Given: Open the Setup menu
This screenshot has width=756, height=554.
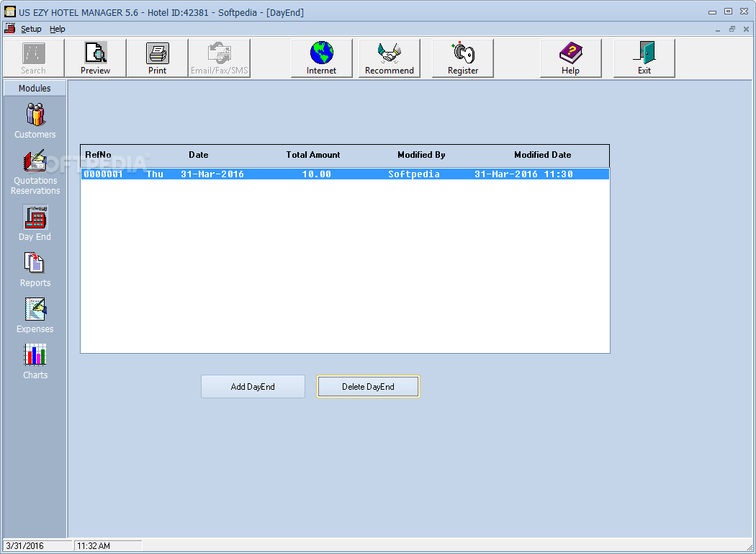Looking at the screenshot, I should click(31, 29).
